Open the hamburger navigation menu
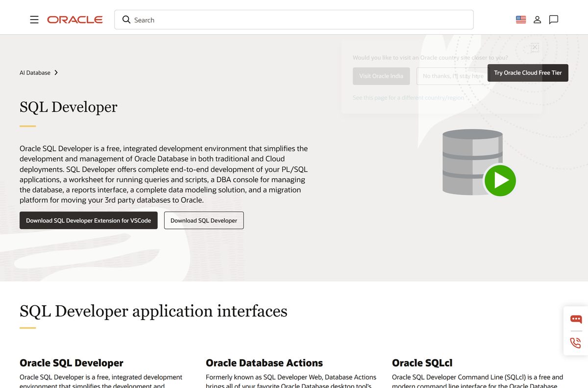 (x=34, y=20)
